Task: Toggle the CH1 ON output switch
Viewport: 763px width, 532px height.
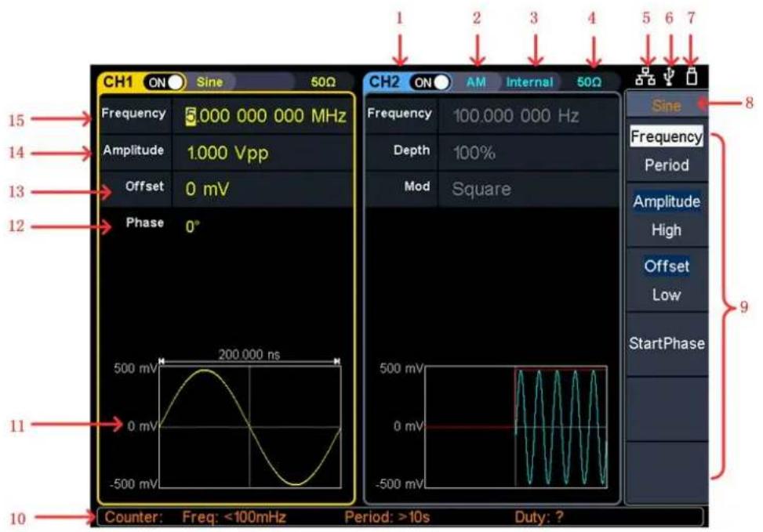Action: [165, 82]
